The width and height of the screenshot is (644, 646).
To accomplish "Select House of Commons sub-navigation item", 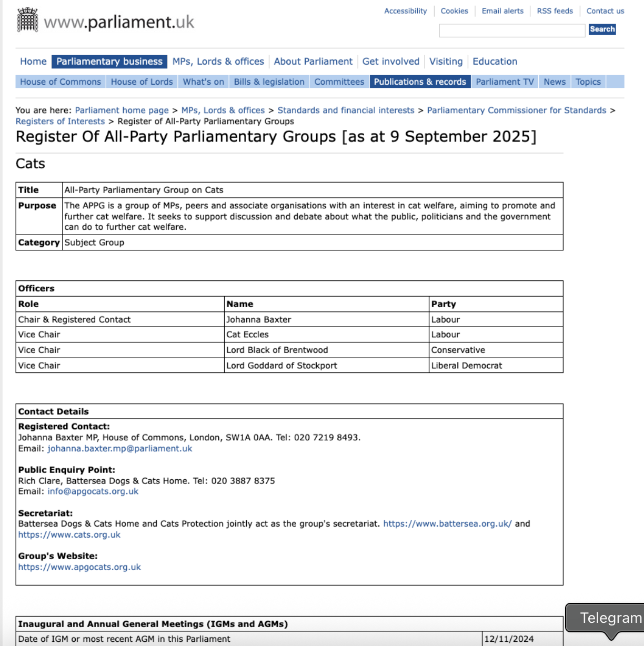I will [x=61, y=82].
